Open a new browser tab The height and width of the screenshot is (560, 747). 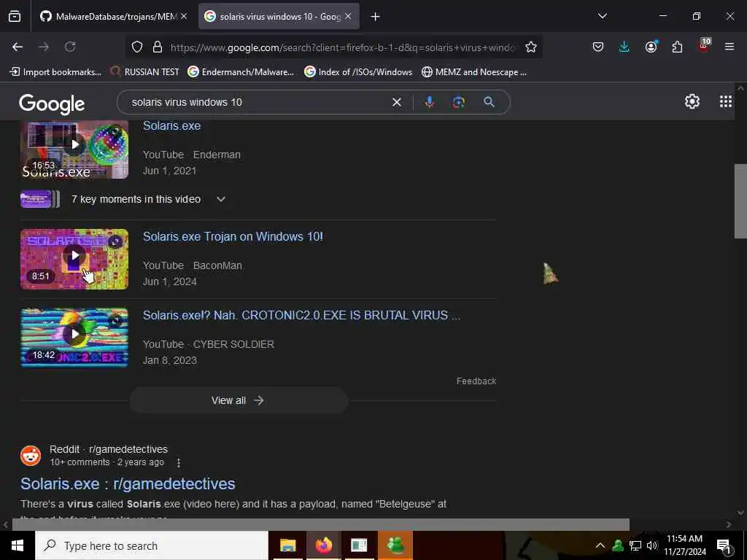point(376,17)
